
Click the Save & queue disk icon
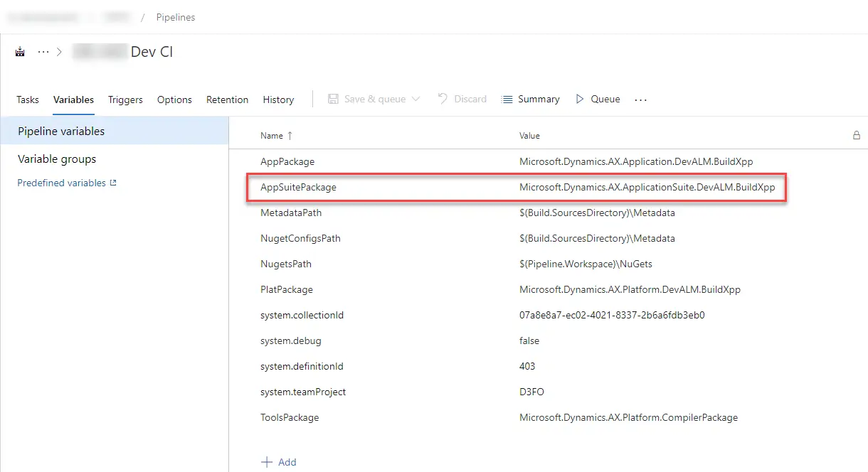333,99
